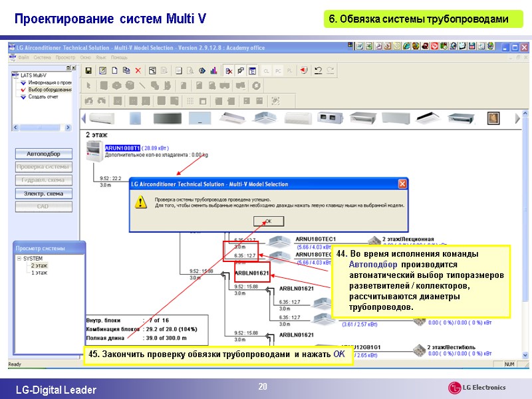532x399 pixels.
Task: Select the picture frame Art Cool Gallery thumbnail
Action: [x=493, y=118]
